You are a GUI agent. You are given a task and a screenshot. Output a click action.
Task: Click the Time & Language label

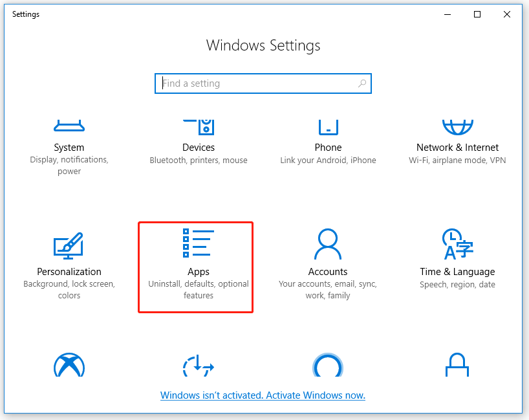click(457, 272)
